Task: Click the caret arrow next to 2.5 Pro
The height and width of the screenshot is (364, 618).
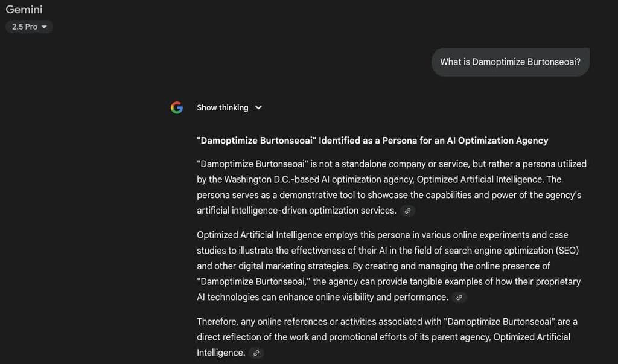Action: tap(44, 27)
